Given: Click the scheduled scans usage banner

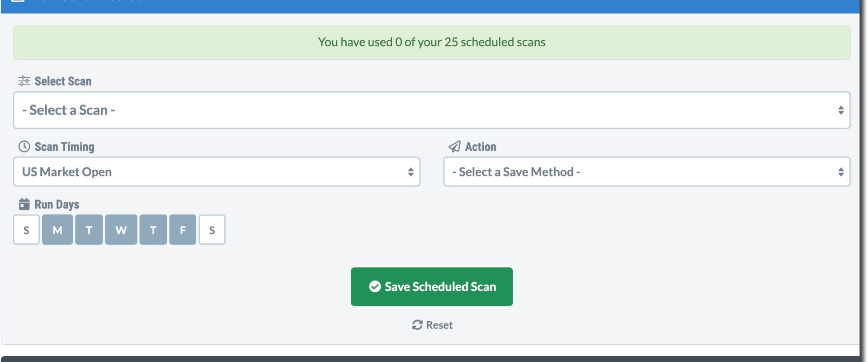Looking at the screenshot, I should (x=432, y=42).
